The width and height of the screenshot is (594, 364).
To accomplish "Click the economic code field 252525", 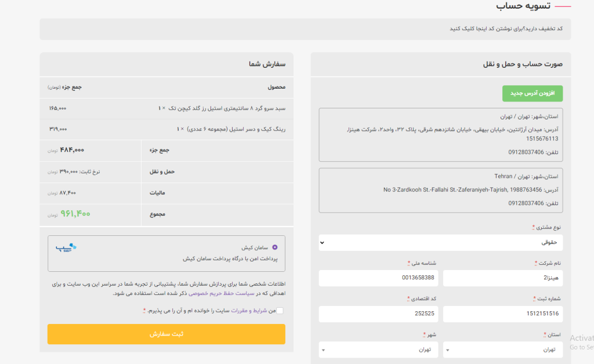I will tap(378, 314).
